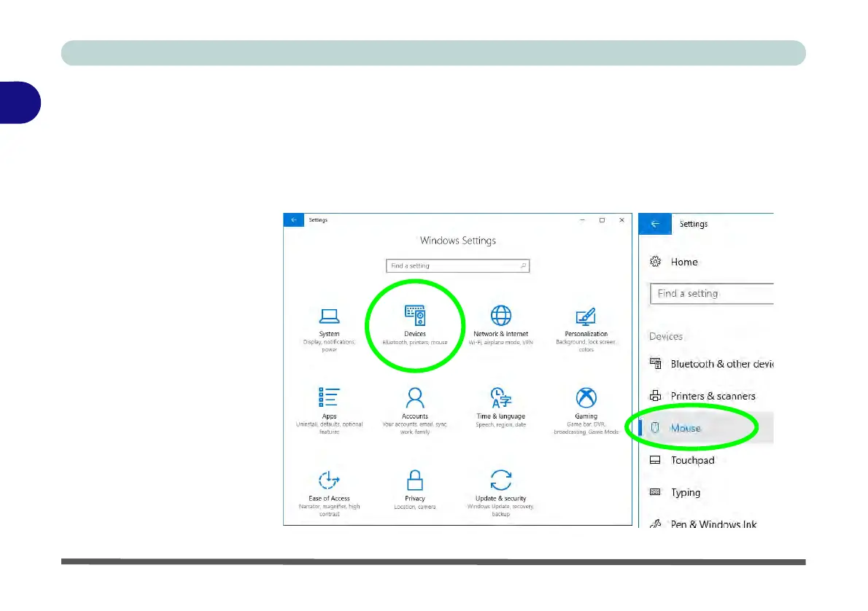Screen dimensions: 868x611
Task: Select Bluetooth & other devices entry
Action: click(x=706, y=364)
